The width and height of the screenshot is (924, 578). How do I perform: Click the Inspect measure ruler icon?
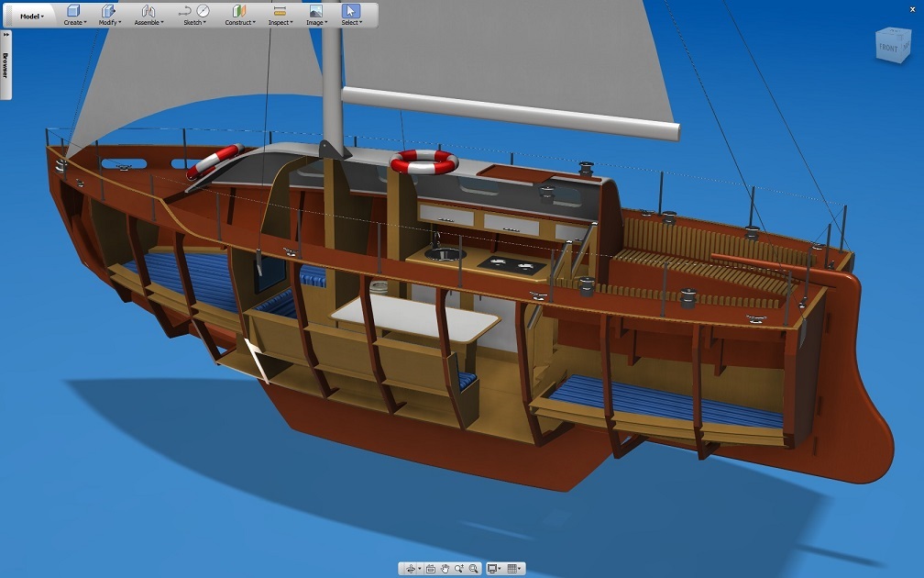click(280, 11)
